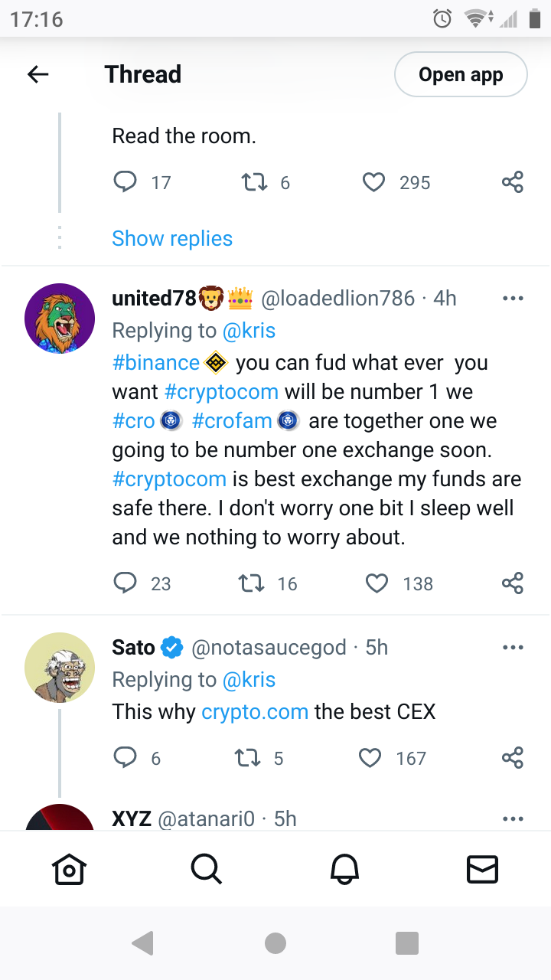Go back using the arrow icon
Viewport: 551px width, 980px height.
coord(37,74)
